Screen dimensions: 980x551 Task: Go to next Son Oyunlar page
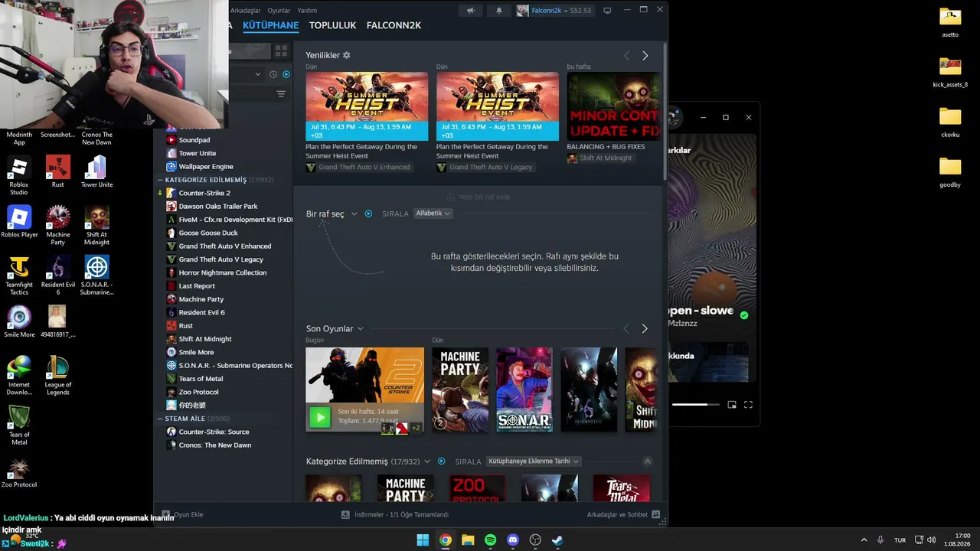644,328
